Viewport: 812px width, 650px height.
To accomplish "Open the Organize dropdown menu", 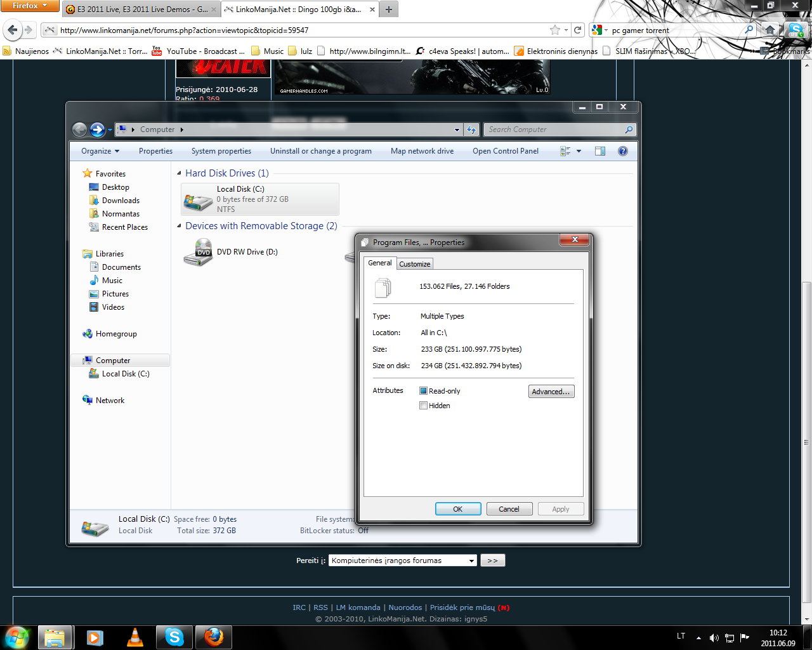I will coord(100,151).
